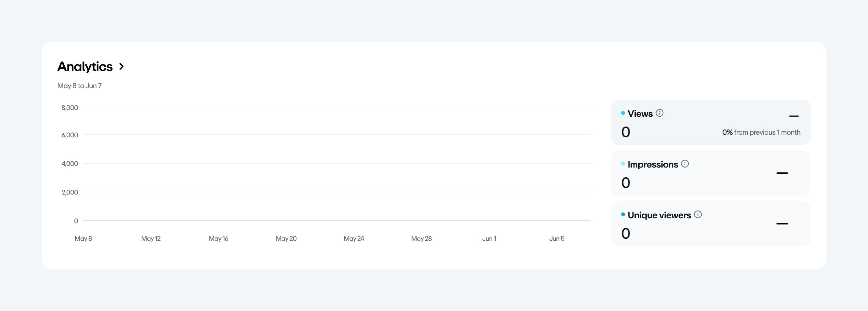
Task: Click the Impressions trend dash indicator
Action: click(x=782, y=173)
